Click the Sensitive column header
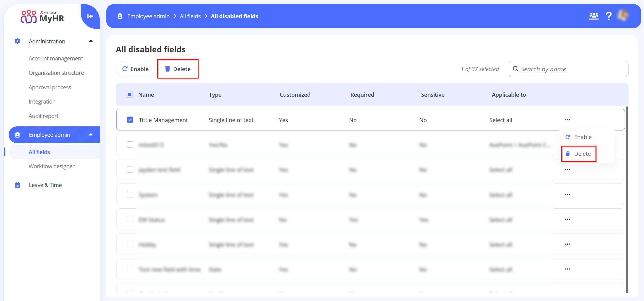Viewport: 644px width, 301px height. pos(433,95)
